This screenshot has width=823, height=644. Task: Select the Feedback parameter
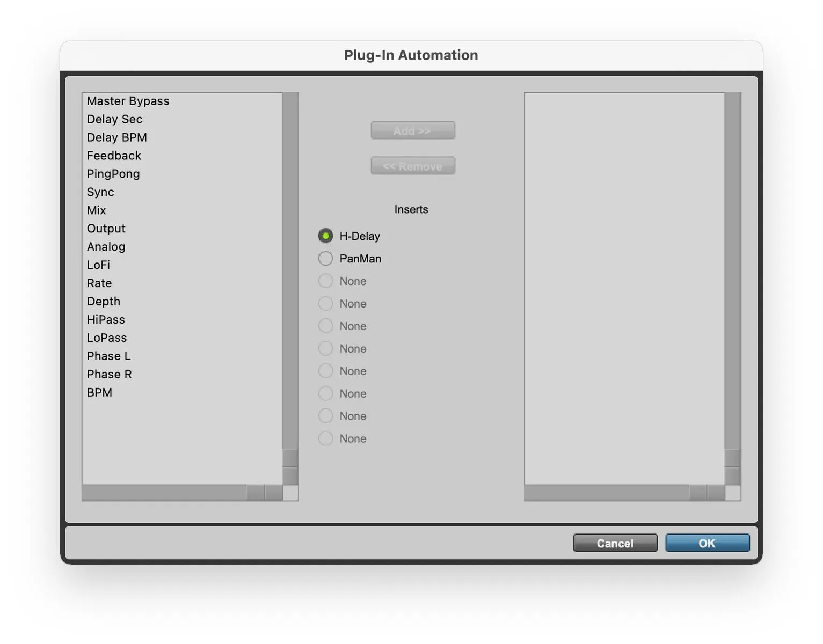(x=114, y=156)
